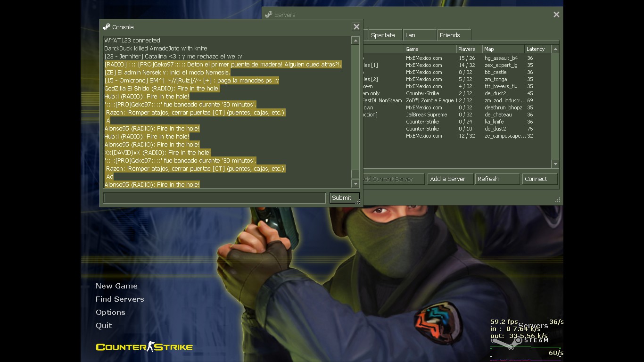
Task: Select the de_dust2 server with 0 / 10 players
Action: pyautogui.click(x=456, y=129)
